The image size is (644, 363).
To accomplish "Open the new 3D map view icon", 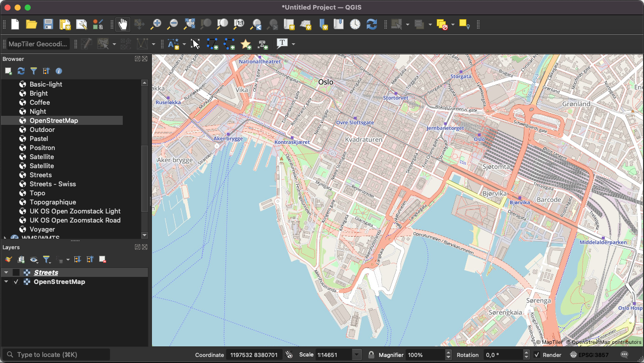I will (305, 24).
